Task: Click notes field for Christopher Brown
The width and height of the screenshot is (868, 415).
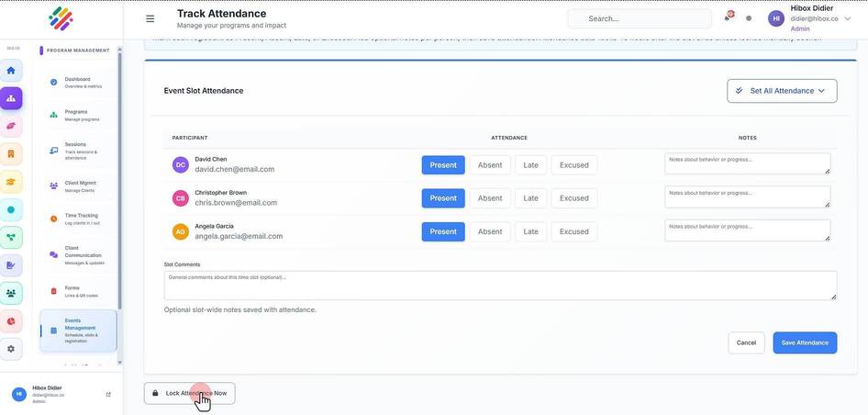Action: coord(747,197)
